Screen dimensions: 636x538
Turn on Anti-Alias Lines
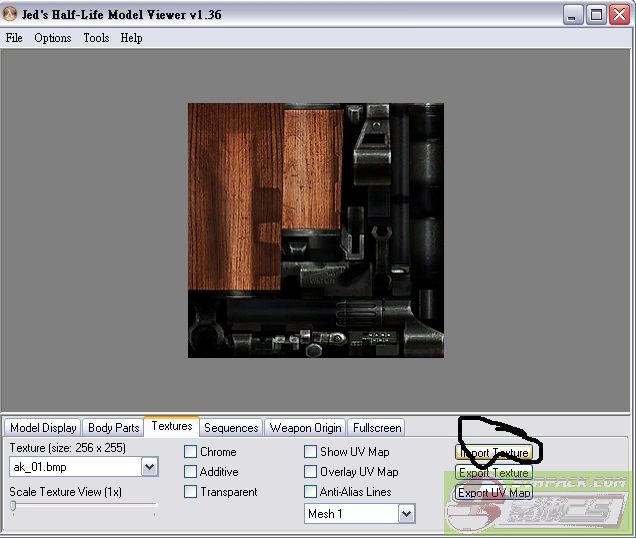tap(311, 492)
